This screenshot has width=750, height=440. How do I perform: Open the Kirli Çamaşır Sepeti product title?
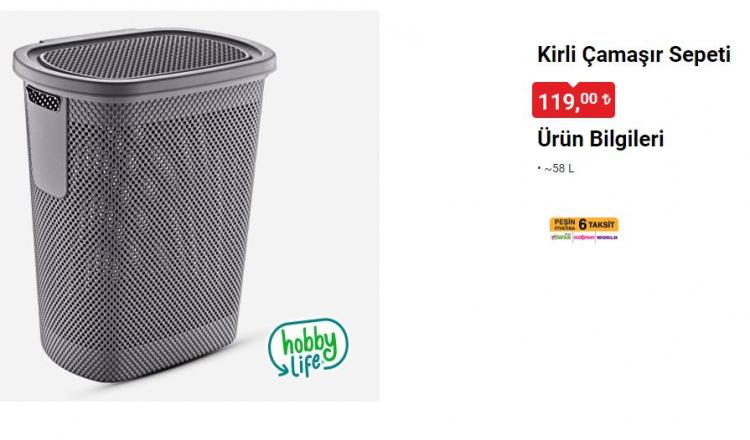click(634, 55)
